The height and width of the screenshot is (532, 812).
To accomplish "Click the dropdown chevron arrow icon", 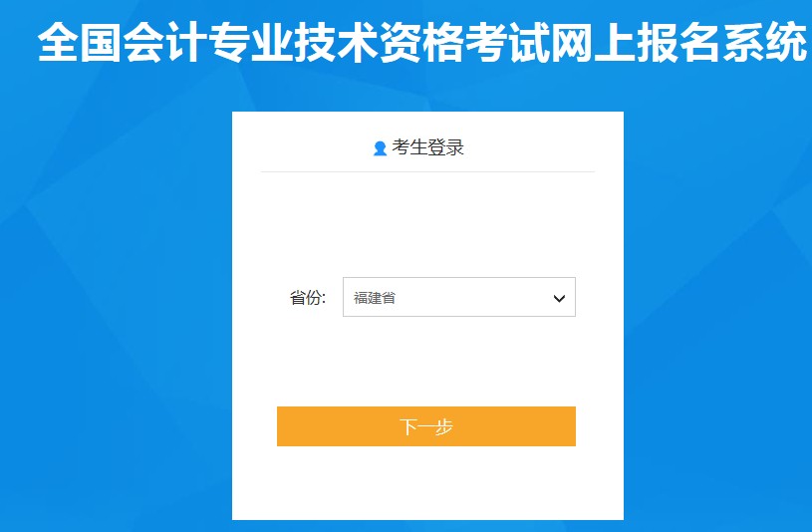I will click(x=559, y=298).
